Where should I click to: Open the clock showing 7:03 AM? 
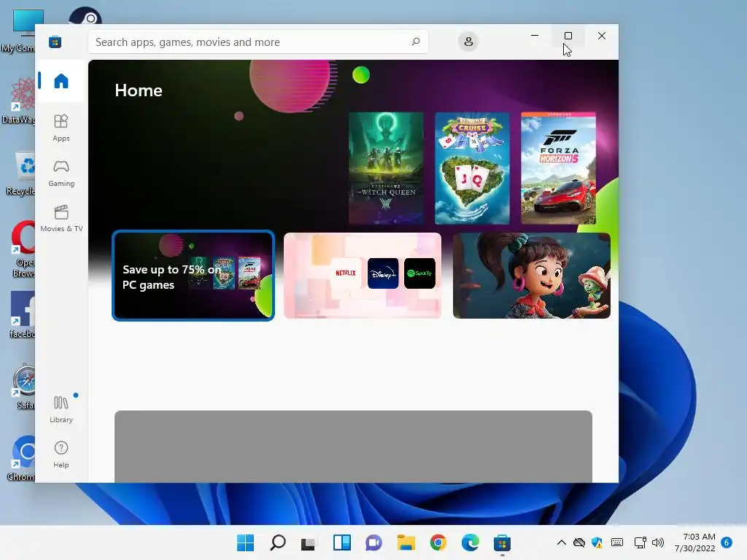click(694, 542)
